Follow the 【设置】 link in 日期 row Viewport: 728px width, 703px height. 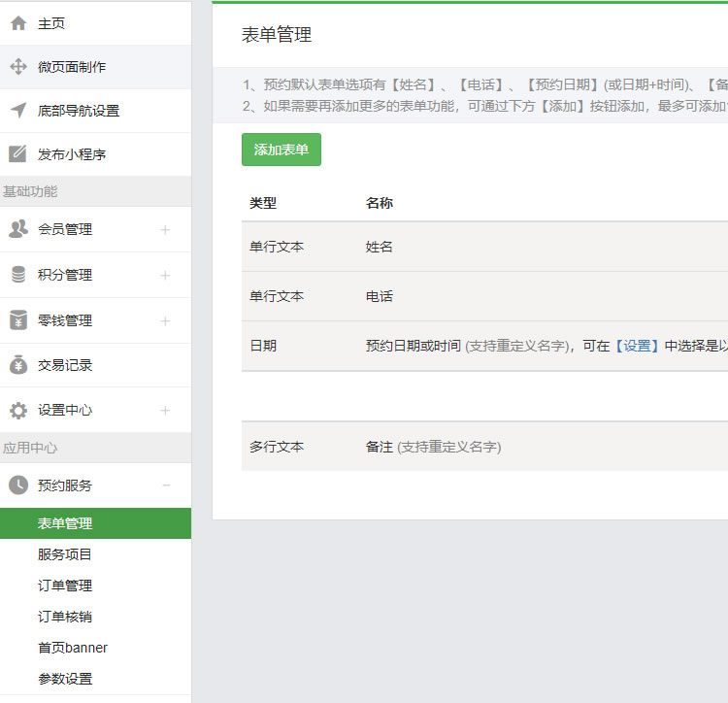coord(637,346)
